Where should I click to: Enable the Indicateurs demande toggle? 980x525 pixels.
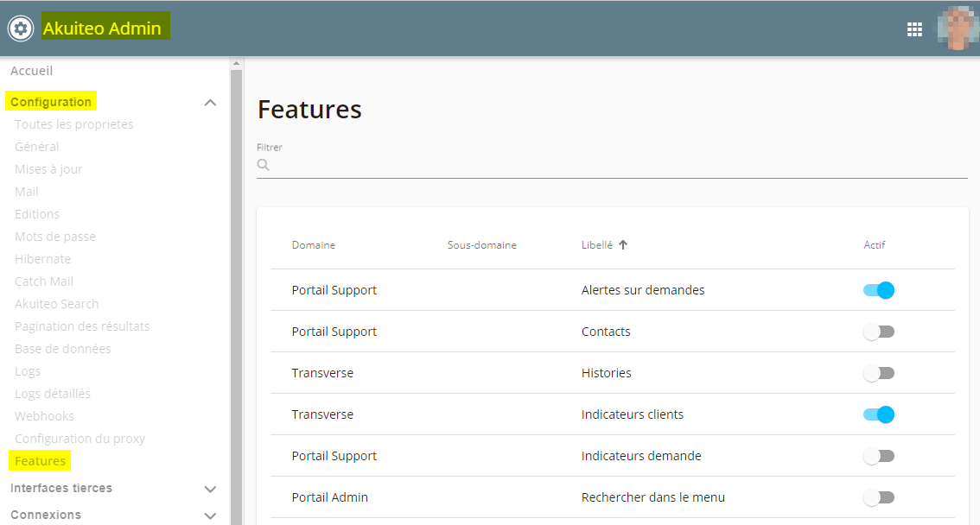coord(879,456)
